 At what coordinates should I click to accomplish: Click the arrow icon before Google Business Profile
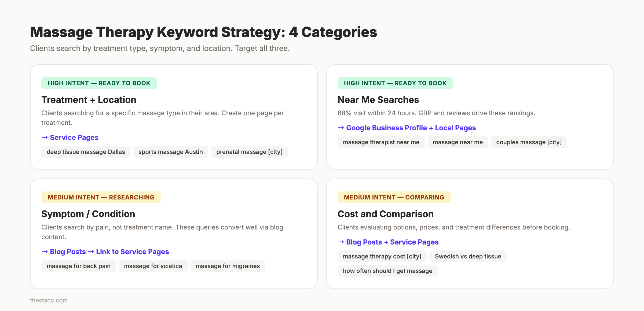[x=341, y=128]
